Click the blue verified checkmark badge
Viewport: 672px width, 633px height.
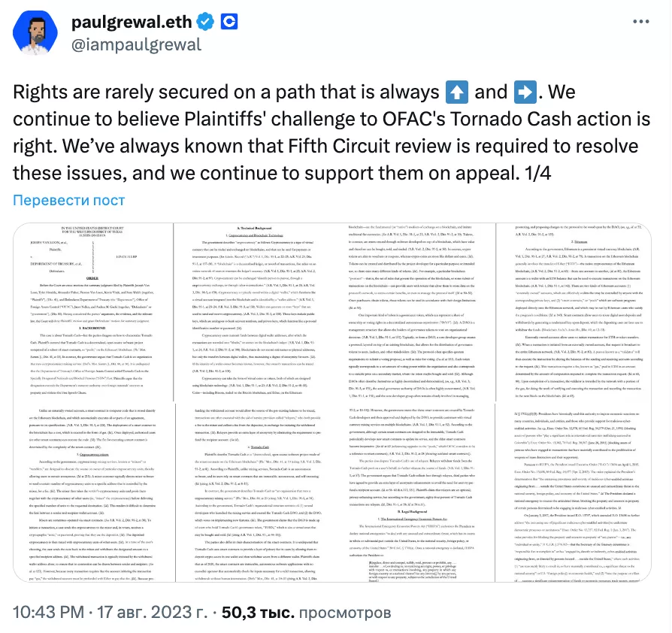[203, 23]
